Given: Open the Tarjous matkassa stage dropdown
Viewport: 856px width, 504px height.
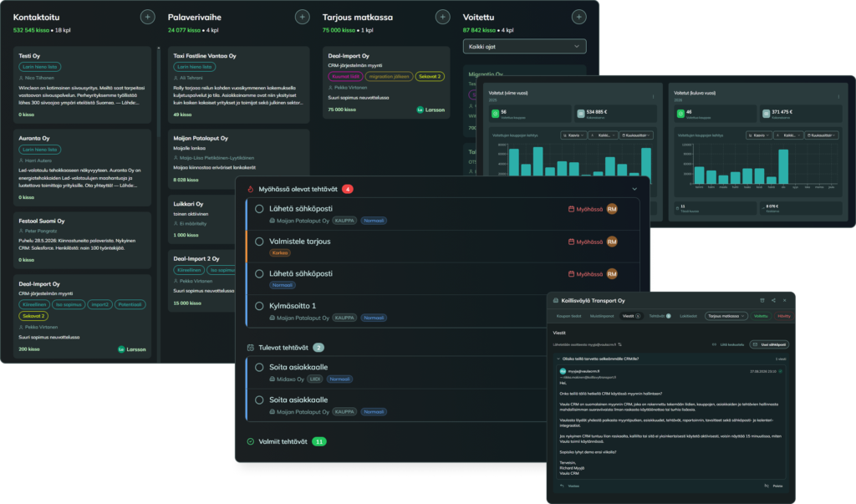Looking at the screenshot, I should pos(726,316).
